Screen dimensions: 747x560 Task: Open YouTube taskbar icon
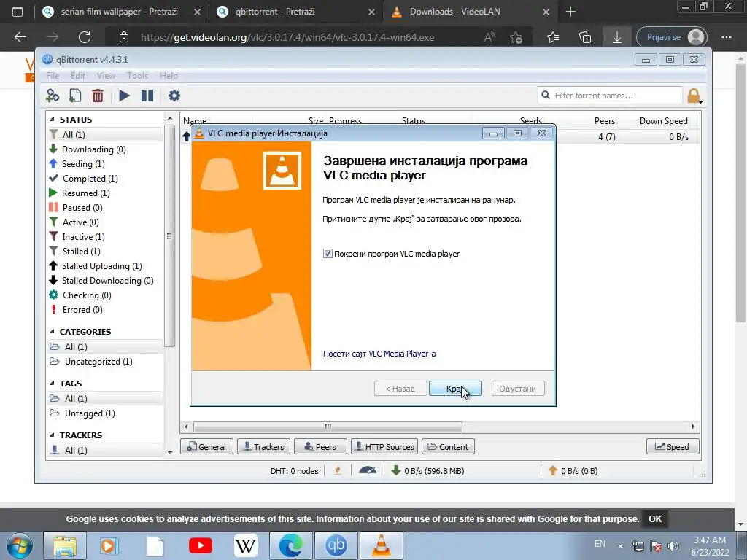201,545
